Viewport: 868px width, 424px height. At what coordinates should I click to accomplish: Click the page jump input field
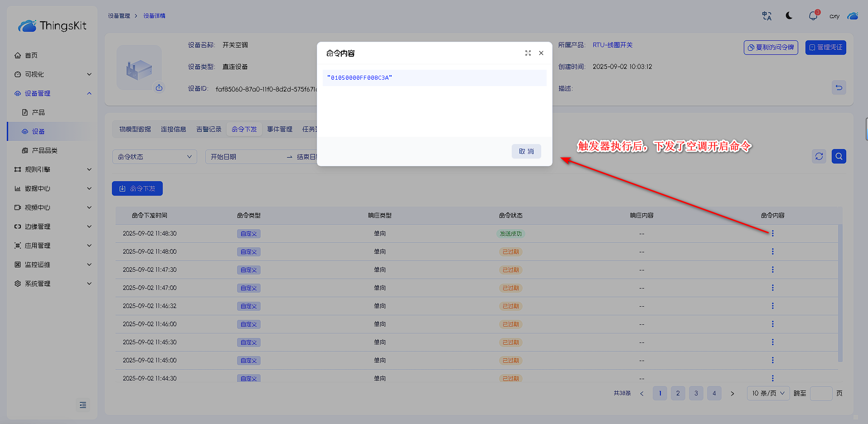point(821,393)
